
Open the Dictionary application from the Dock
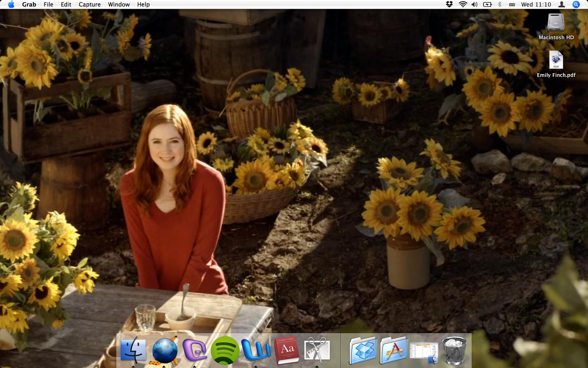[287, 351]
